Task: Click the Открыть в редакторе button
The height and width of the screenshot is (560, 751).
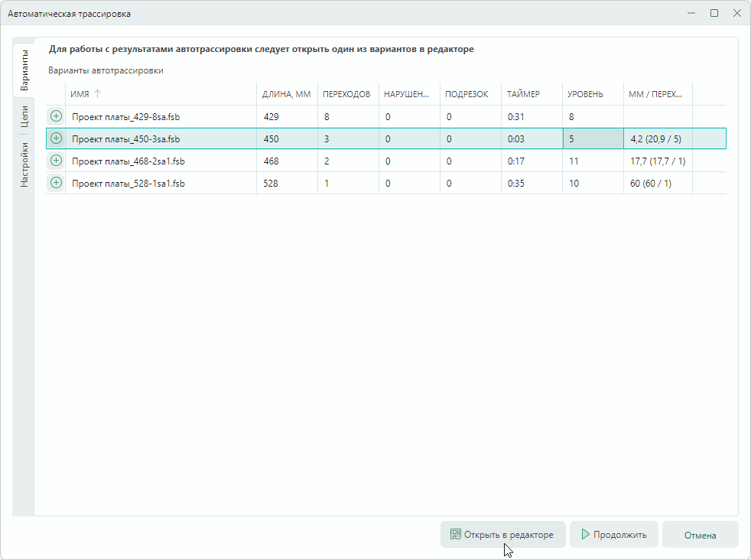Action: point(502,535)
